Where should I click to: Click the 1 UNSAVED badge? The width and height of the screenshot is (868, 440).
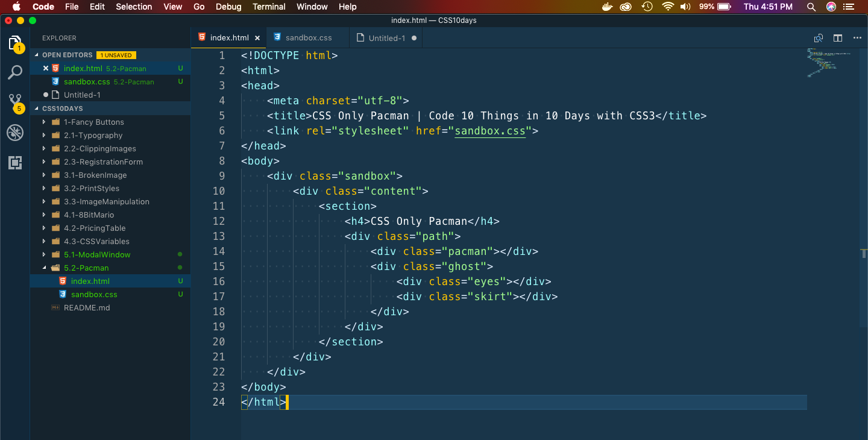116,55
